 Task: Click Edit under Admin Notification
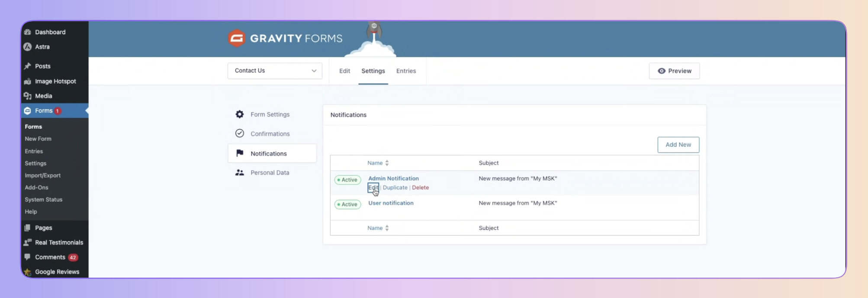click(x=373, y=188)
